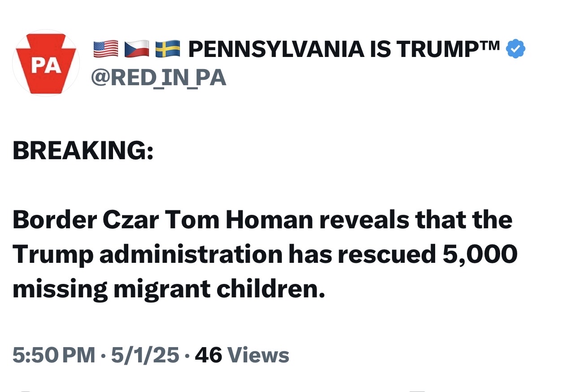This screenshot has height=392, width=576.
Task: Click the words missing migrant children
Action: 168,289
